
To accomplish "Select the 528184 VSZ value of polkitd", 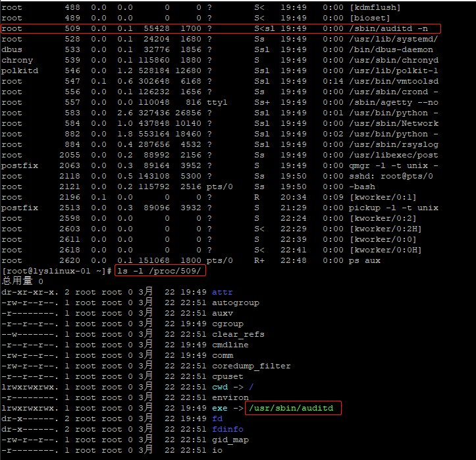I will tap(154, 71).
